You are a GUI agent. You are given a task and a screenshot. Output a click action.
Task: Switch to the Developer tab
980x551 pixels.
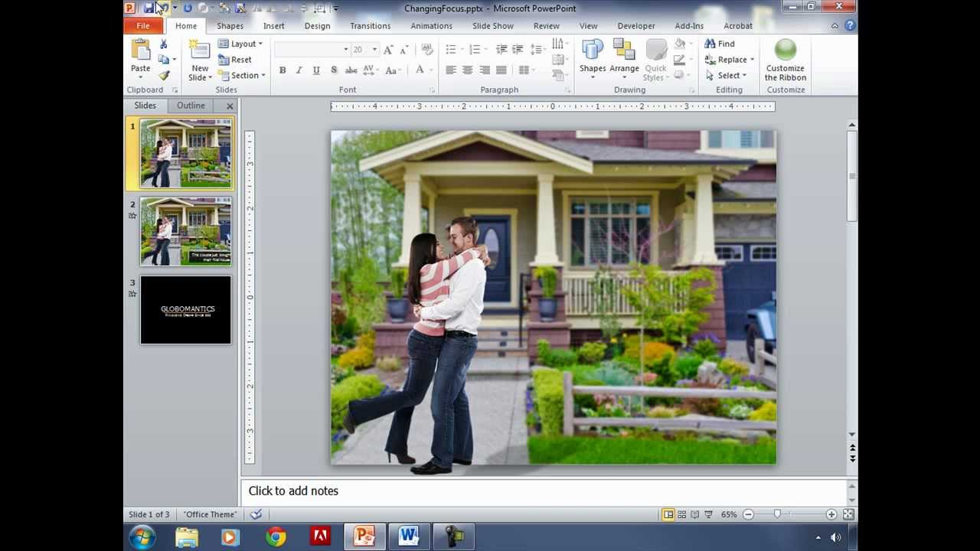[636, 26]
